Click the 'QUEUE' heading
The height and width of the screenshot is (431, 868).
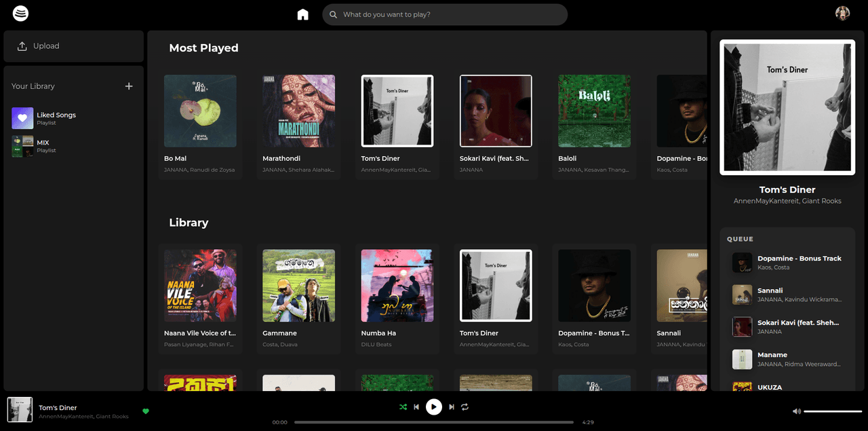[x=740, y=239]
